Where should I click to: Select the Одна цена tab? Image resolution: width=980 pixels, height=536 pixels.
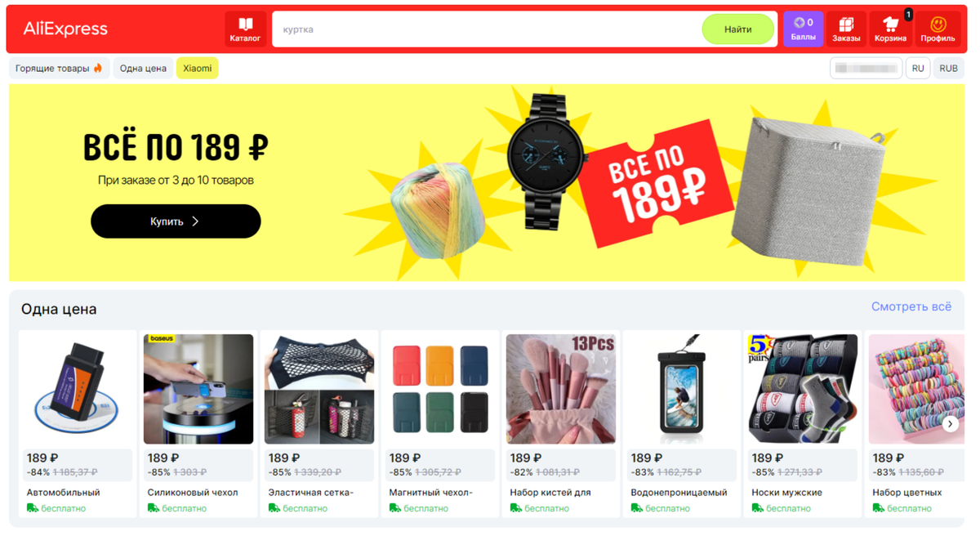coord(143,69)
